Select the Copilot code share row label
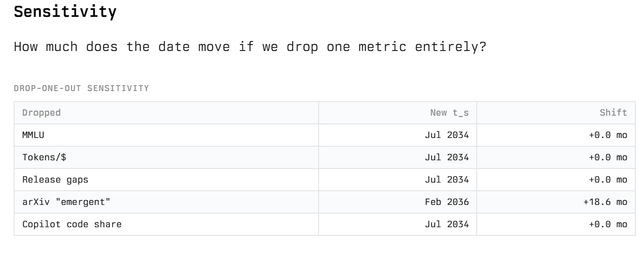This screenshot has width=644, height=260. (72, 224)
